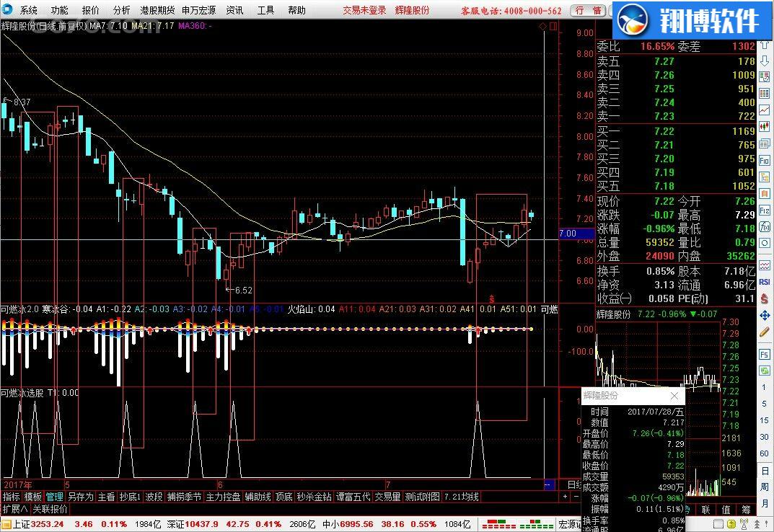The height and width of the screenshot is (532, 774).
Task: Click the plus zoom button below chart
Action: (566, 497)
